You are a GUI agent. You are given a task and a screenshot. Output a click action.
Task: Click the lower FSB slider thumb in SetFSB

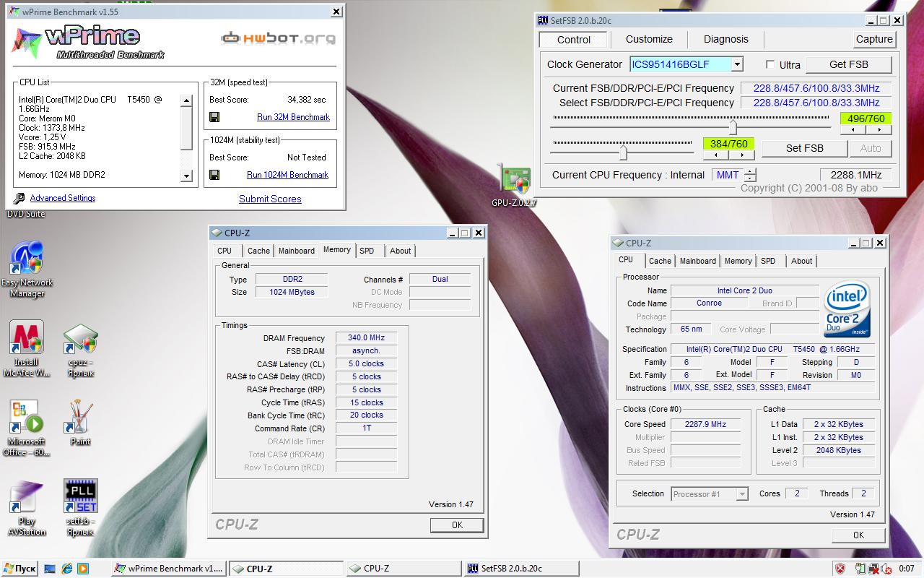point(623,152)
